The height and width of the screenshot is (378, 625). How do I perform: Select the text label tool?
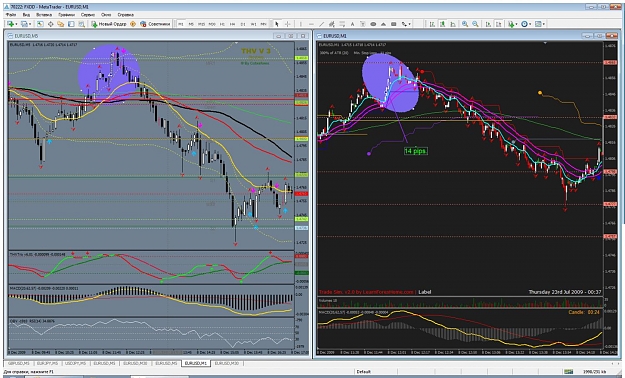362,24
